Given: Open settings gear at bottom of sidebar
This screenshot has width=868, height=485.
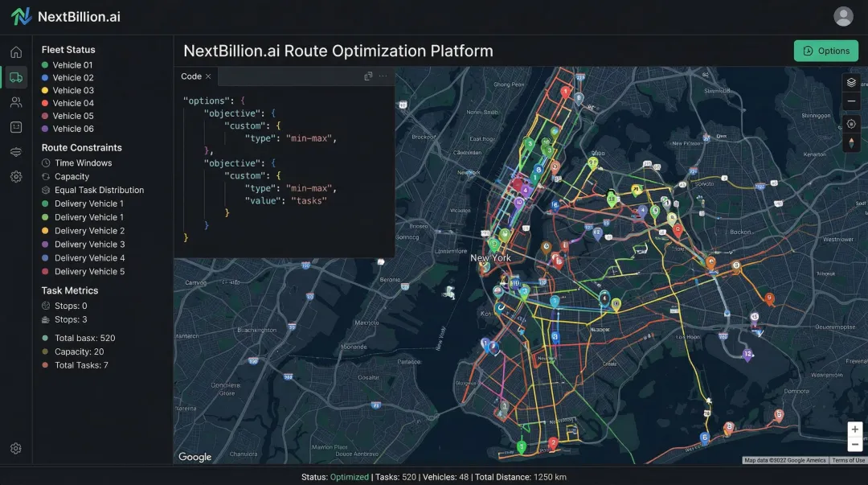Looking at the screenshot, I should pos(15,448).
